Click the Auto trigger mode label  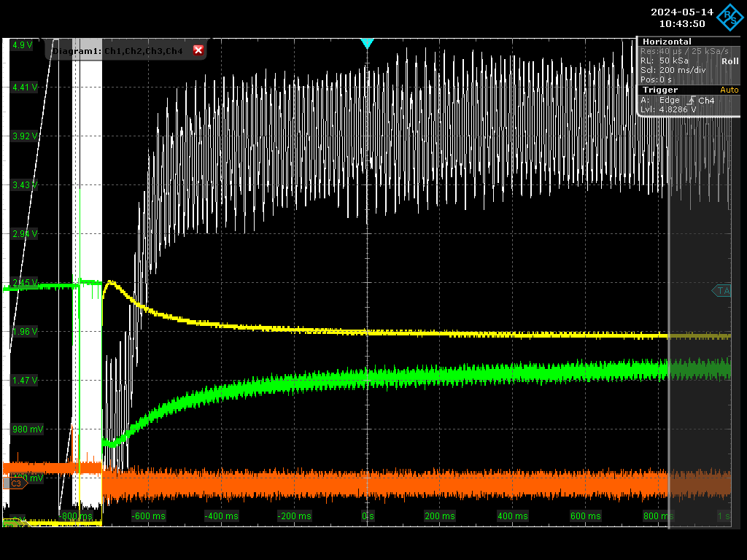tap(729, 90)
